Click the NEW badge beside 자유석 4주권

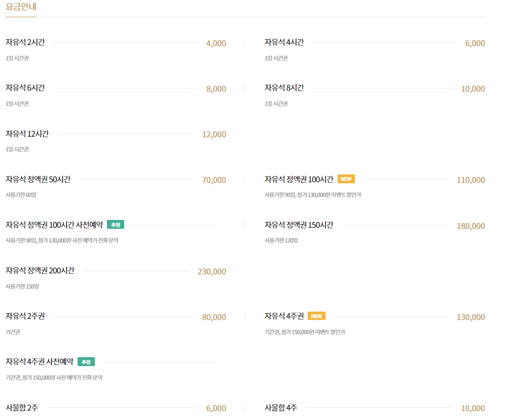click(317, 316)
